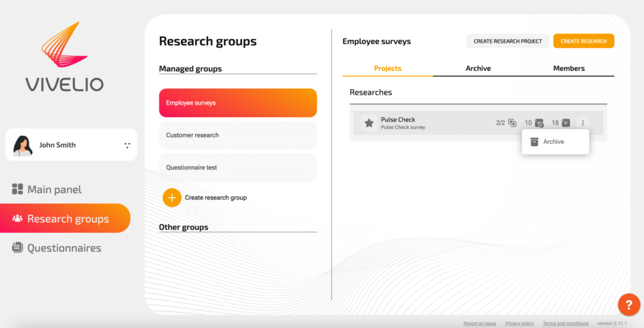Select the Employee surveys group

coord(238,103)
